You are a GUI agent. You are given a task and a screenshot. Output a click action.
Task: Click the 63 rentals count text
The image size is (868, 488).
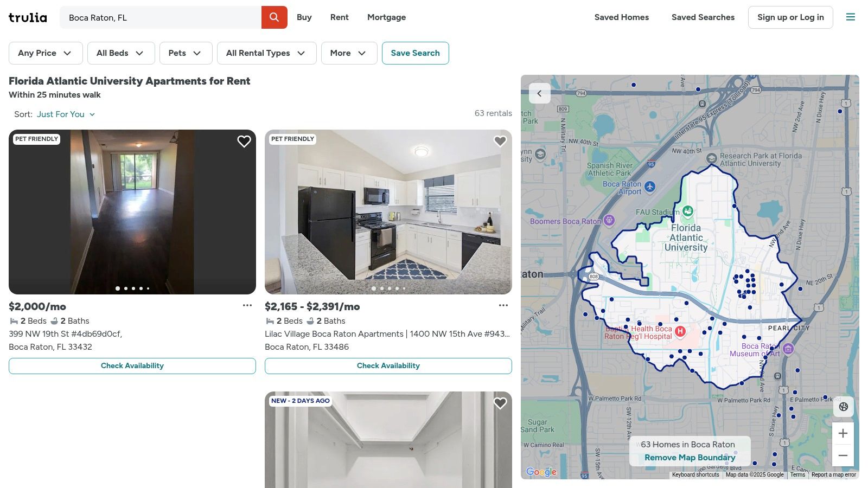(x=493, y=113)
